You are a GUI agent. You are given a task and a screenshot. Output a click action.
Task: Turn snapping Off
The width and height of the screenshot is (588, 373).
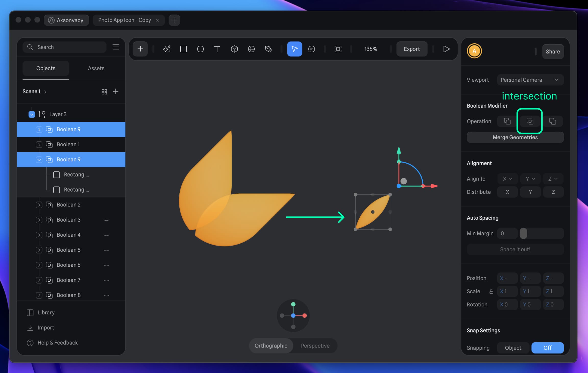[x=547, y=348]
